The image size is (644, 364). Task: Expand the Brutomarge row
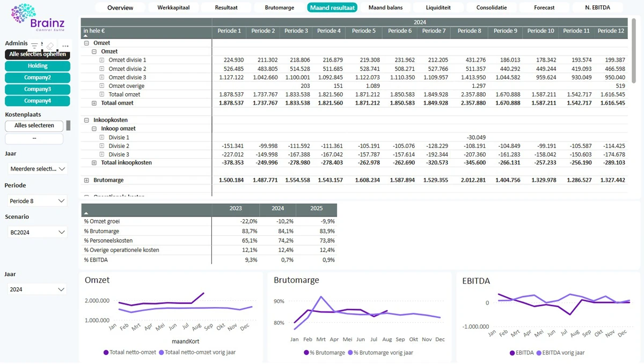coord(86,181)
